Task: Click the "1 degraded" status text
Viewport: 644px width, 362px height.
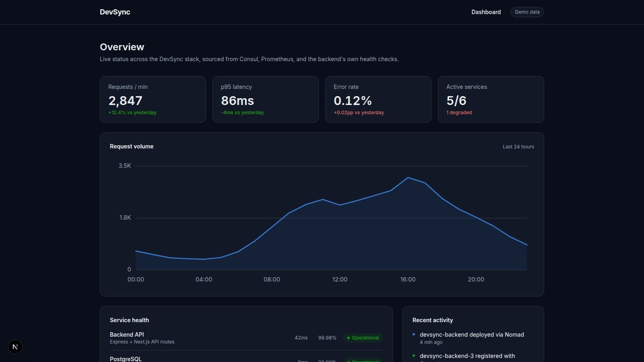Action: pyautogui.click(x=459, y=113)
